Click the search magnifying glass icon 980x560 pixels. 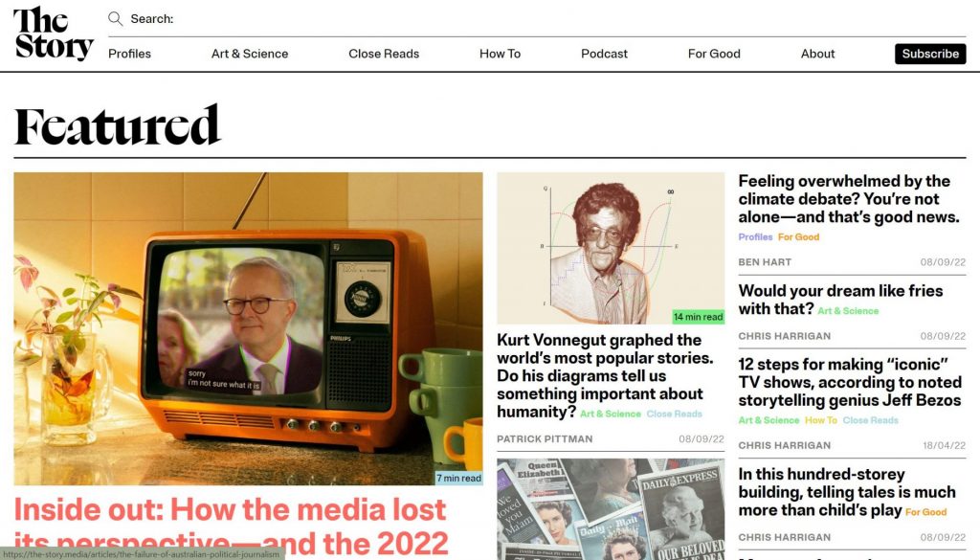pyautogui.click(x=115, y=19)
